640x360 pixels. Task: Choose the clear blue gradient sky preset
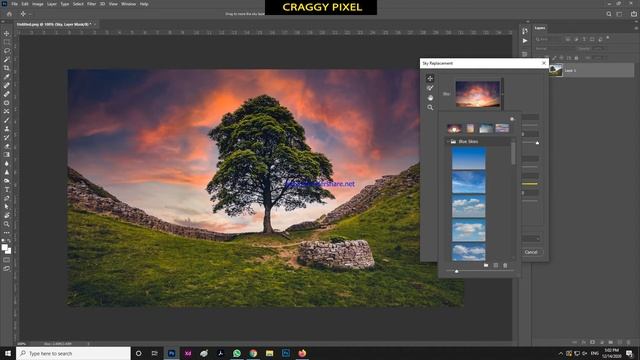click(x=469, y=158)
